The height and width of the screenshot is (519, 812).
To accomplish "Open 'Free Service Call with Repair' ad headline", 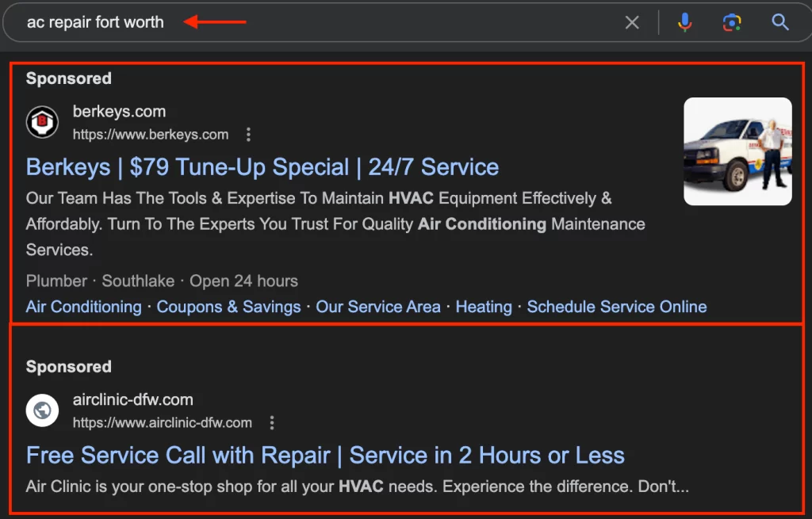I will point(325,456).
